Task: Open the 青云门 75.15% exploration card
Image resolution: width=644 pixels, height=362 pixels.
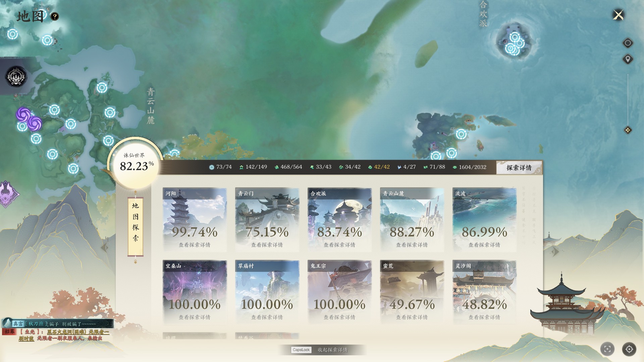Action: [267, 220]
